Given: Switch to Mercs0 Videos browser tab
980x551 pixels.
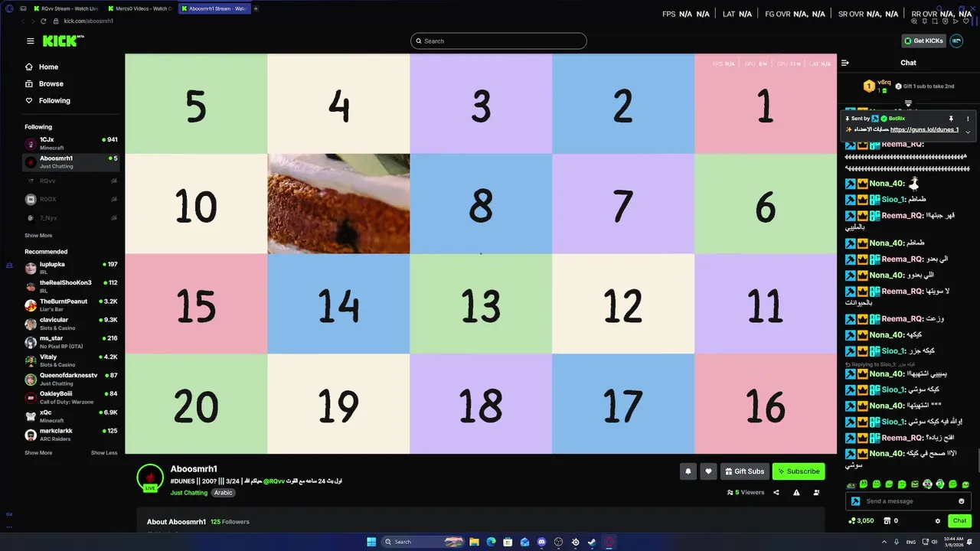Looking at the screenshot, I should click(x=138, y=8).
